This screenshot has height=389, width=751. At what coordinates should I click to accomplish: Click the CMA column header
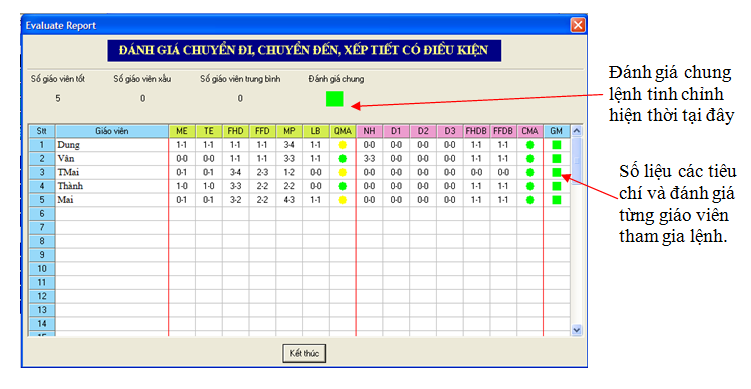(x=530, y=131)
